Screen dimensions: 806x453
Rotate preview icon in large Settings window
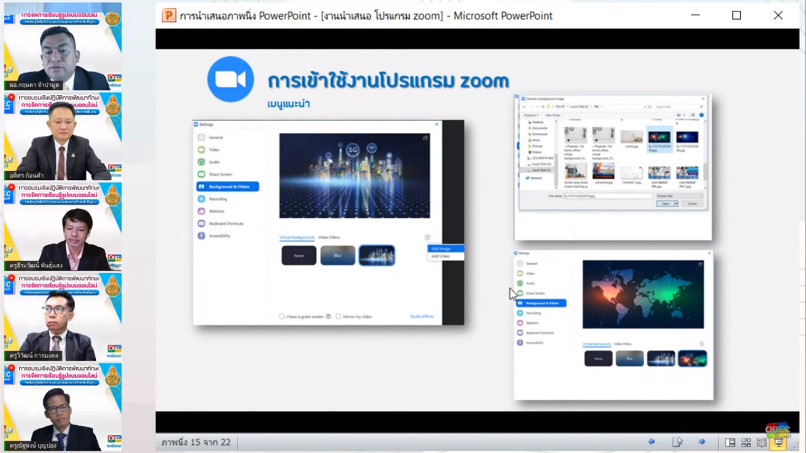425,138
